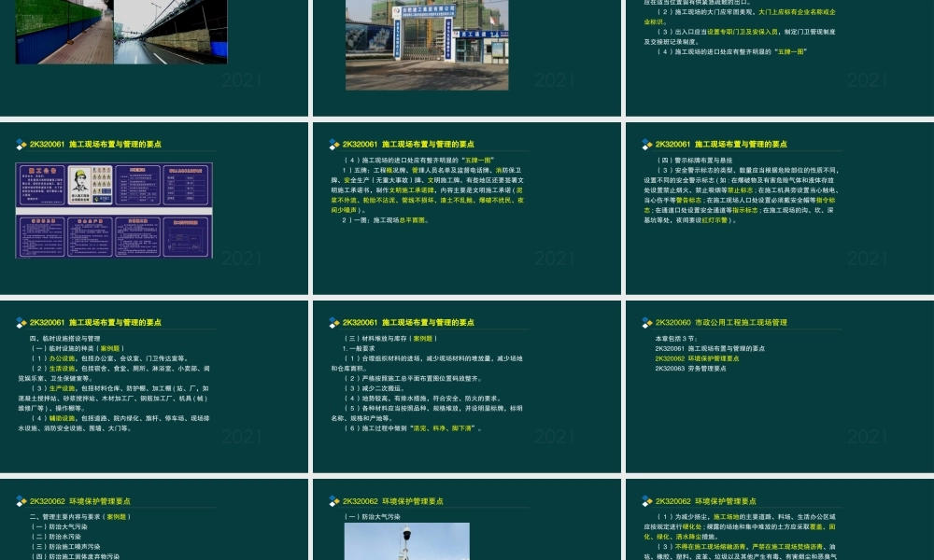Image resolution: width=934 pixels, height=560 pixels.
Task: Click the "2）一图：施工现场总平面图" line
Action: coord(385,220)
